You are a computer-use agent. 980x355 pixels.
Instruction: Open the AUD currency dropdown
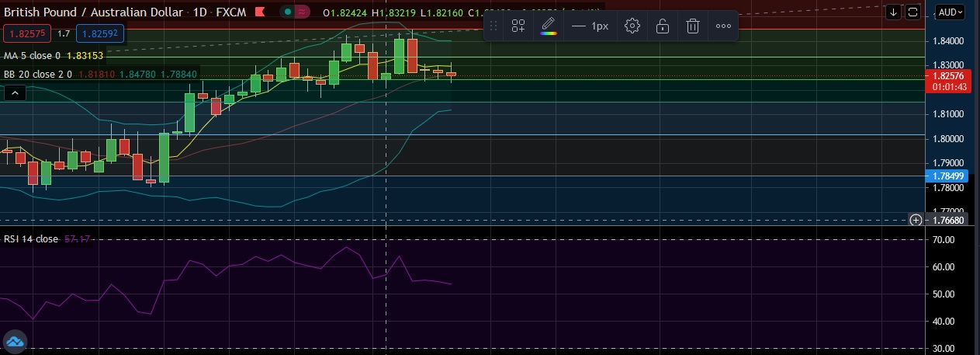(951, 12)
